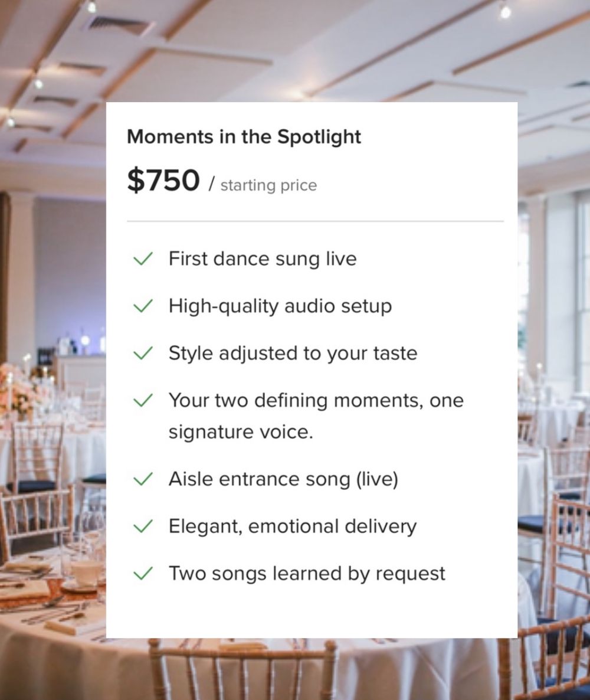Click the checkmark beside Your two defining moments
Screen dimensions: 590x700
point(143,401)
